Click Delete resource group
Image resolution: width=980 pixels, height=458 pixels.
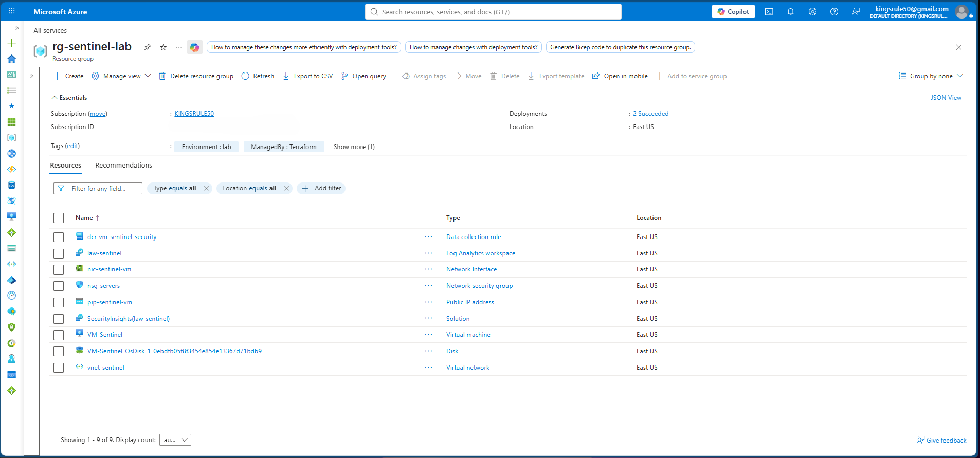(196, 76)
